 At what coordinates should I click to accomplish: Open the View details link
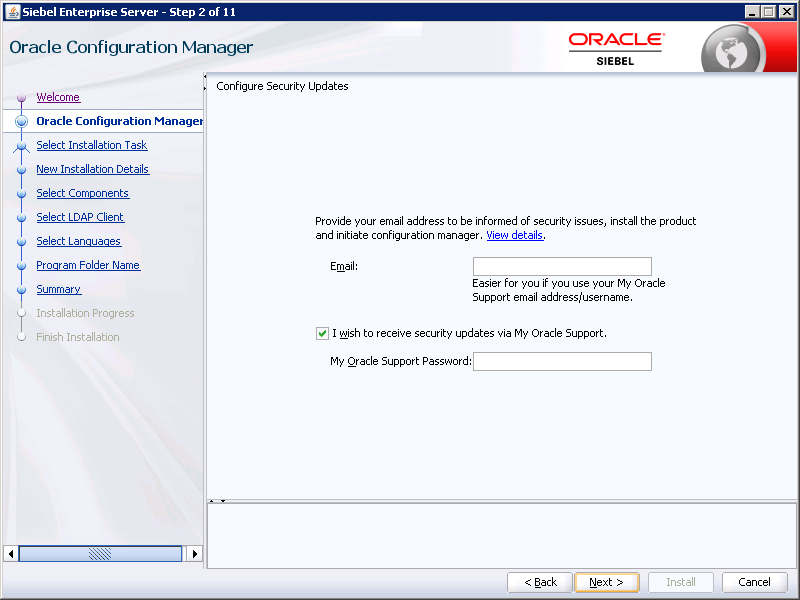[x=514, y=235]
